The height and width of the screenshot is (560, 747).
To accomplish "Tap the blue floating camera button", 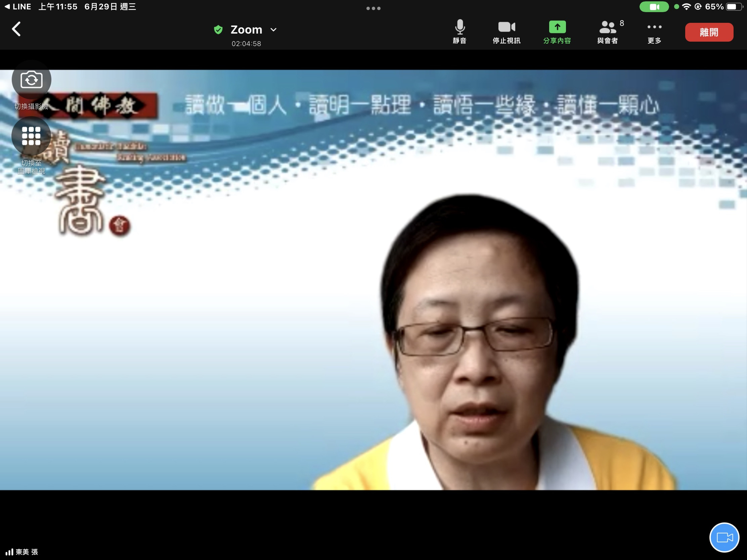I will (x=724, y=537).
